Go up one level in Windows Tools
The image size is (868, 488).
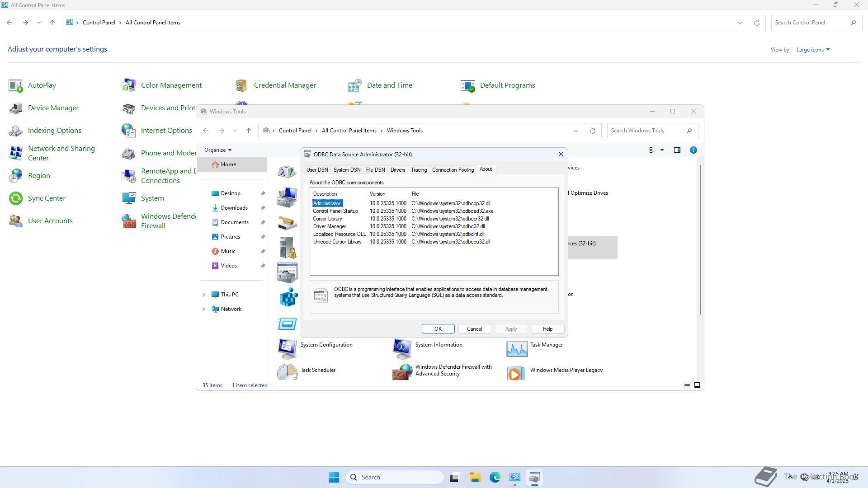(248, 131)
